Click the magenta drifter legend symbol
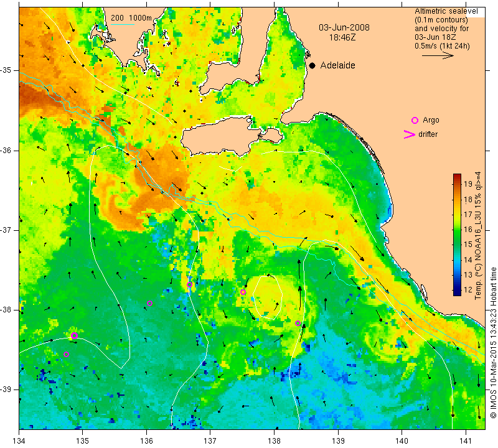Screen dimensions: 498x448 coord(410,134)
